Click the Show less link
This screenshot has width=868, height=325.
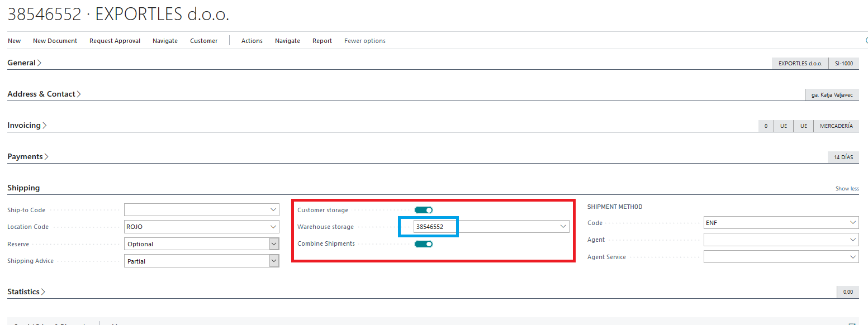847,189
